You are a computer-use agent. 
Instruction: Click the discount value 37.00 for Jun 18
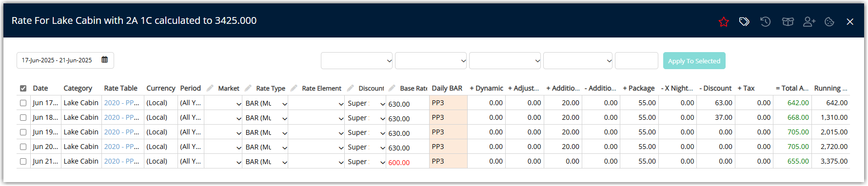click(x=723, y=117)
